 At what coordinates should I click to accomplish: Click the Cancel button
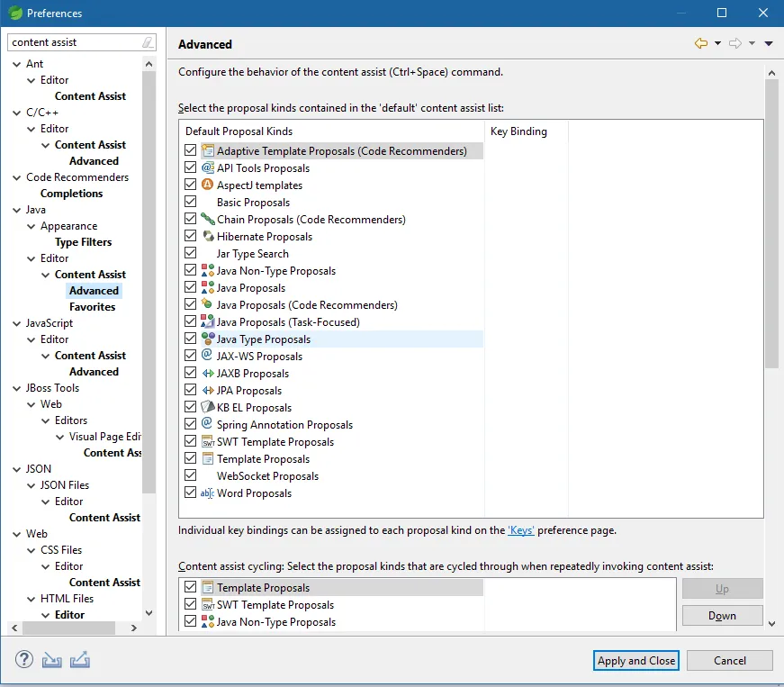tap(729, 661)
